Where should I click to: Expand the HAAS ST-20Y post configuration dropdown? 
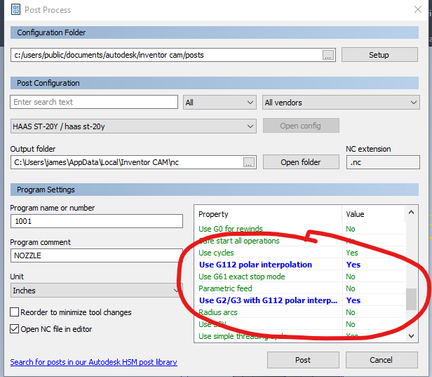point(133,126)
